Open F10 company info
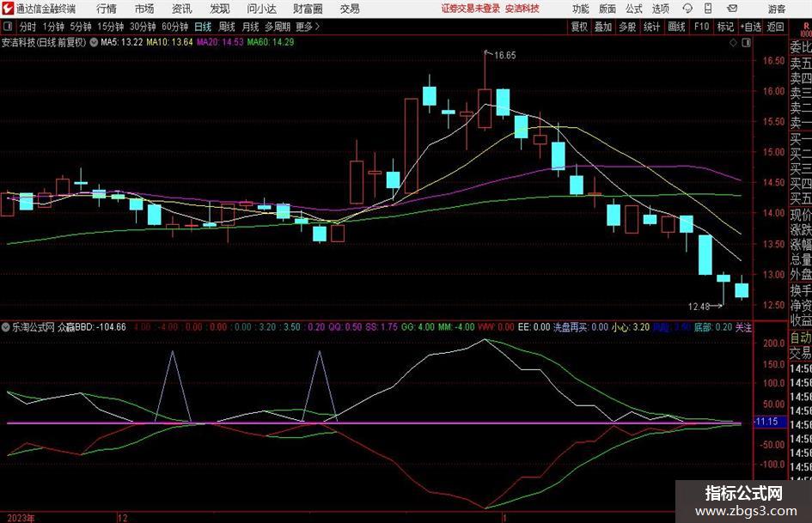The image size is (812, 523). point(702,27)
